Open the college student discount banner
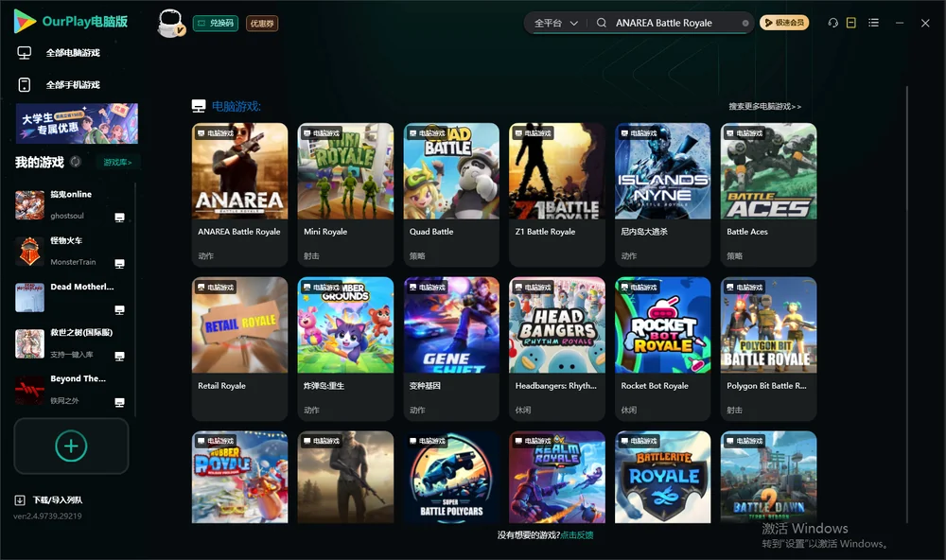The image size is (946, 560). [77, 123]
